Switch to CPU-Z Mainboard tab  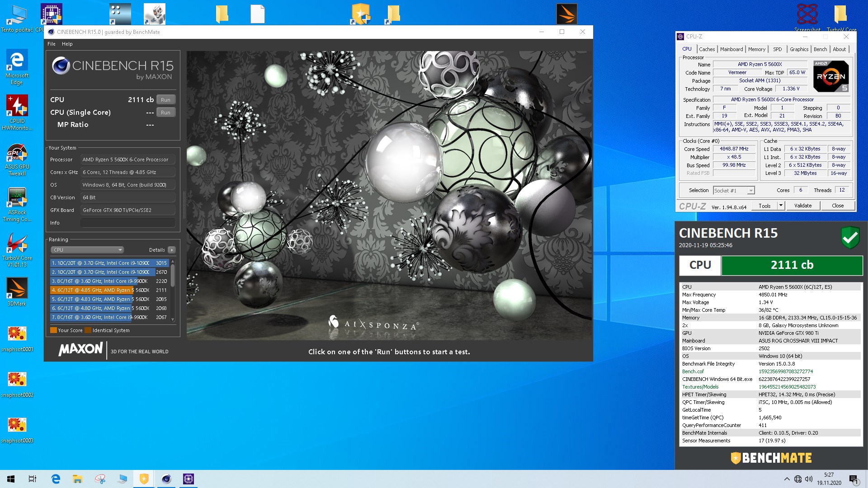click(731, 49)
